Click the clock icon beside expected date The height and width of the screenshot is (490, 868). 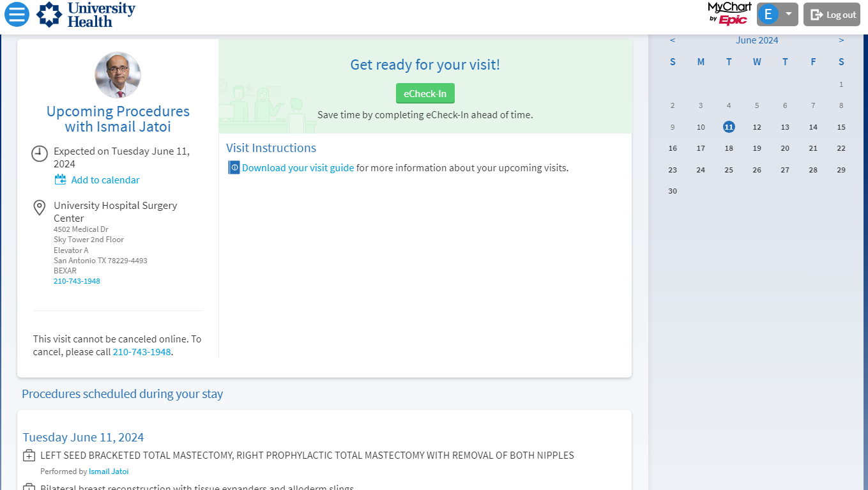[40, 153]
